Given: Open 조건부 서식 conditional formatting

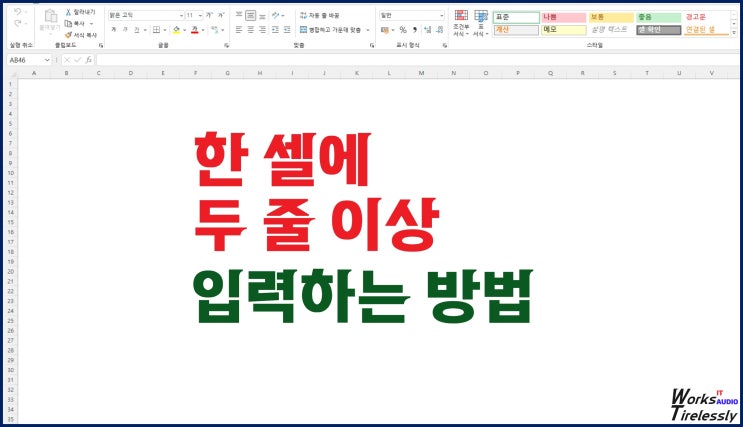Looking at the screenshot, I should (x=461, y=23).
